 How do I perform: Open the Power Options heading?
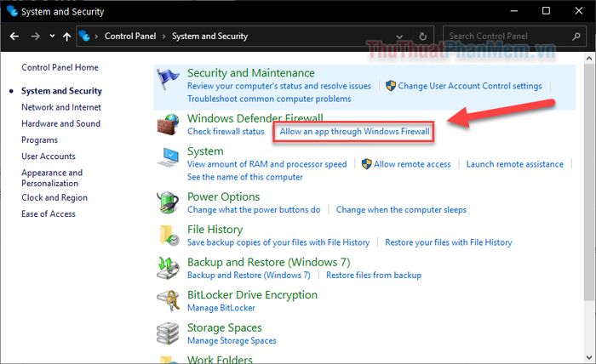(223, 196)
